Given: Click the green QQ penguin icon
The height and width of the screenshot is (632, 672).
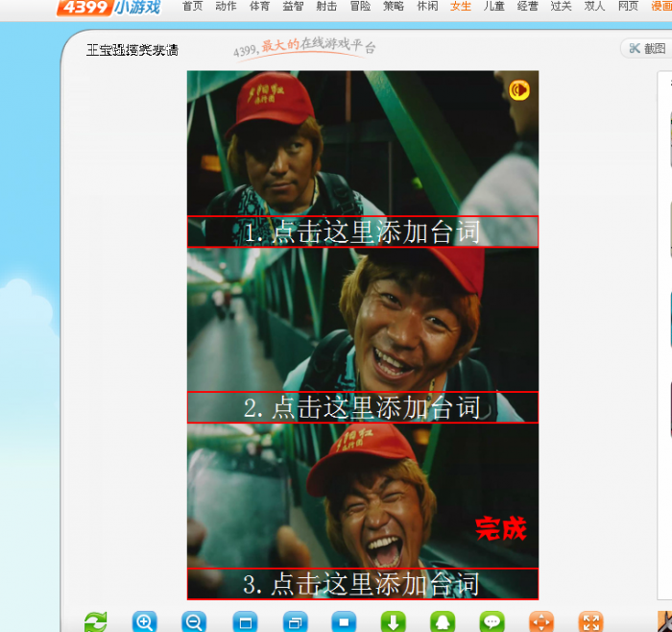Looking at the screenshot, I should [x=443, y=621].
